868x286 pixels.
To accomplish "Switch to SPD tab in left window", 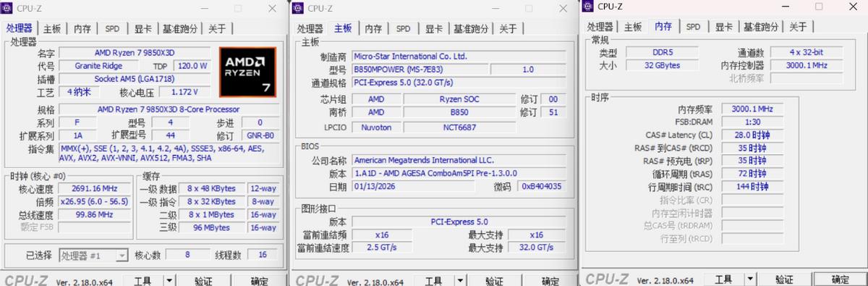I will [112, 29].
